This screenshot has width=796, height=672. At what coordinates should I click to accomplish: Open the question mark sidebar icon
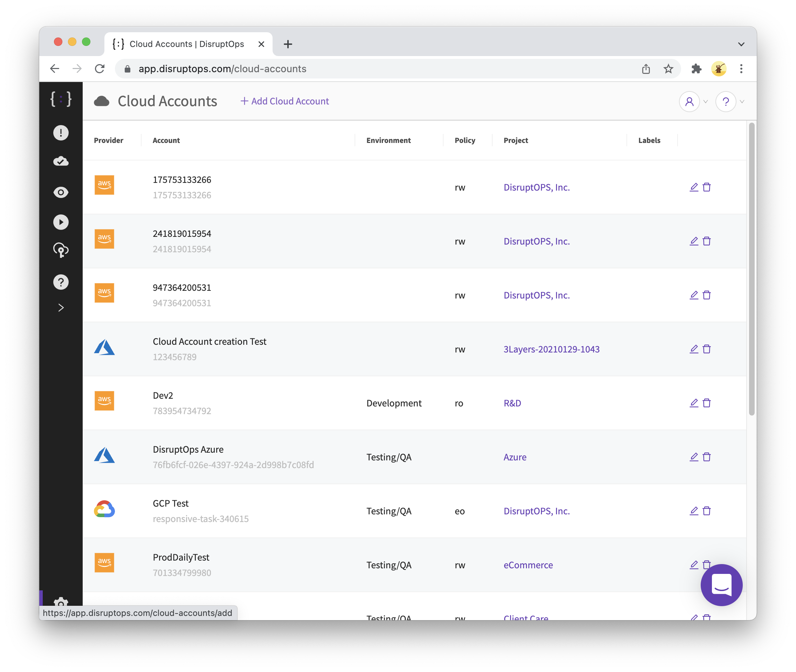click(61, 282)
